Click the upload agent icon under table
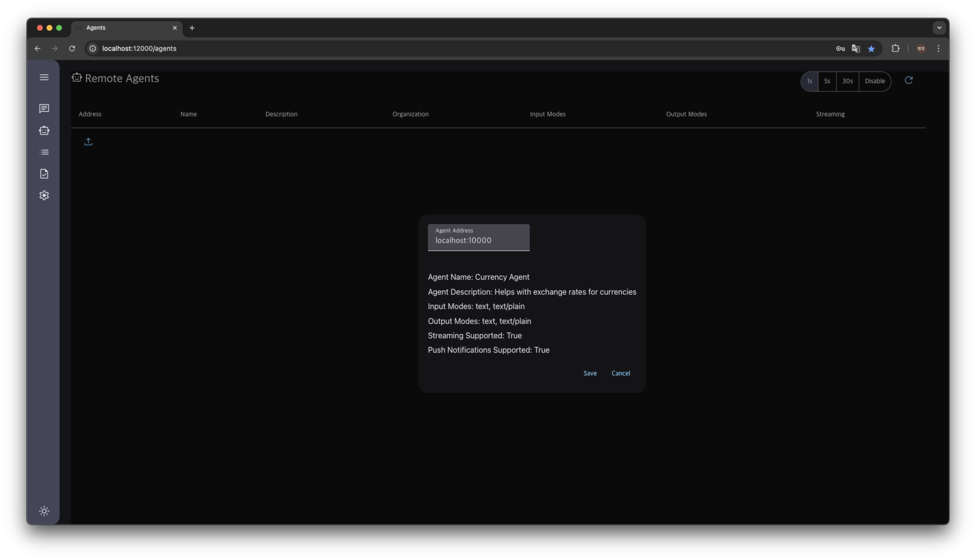Screen dimensions: 976x560 (x=88, y=142)
